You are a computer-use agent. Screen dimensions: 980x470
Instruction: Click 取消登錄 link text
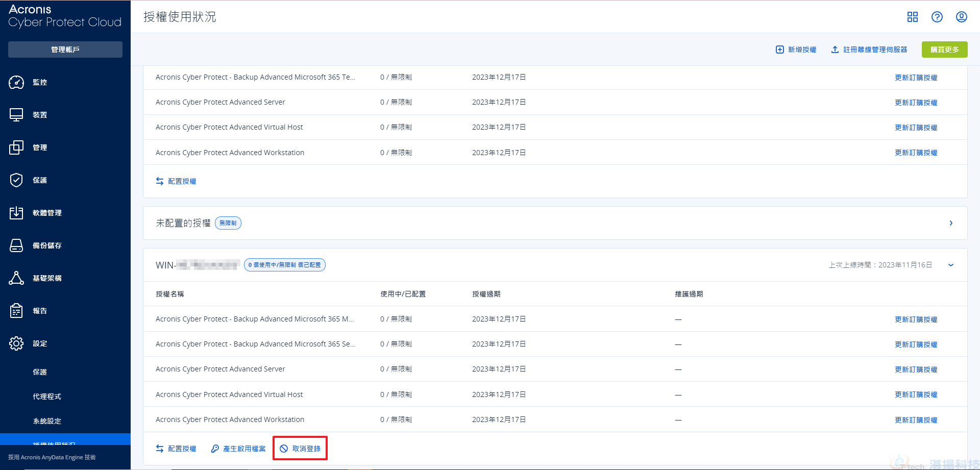(307, 449)
